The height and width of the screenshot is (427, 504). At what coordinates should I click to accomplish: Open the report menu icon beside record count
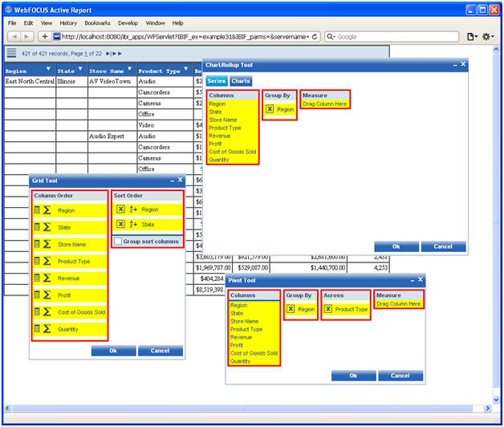(11, 52)
